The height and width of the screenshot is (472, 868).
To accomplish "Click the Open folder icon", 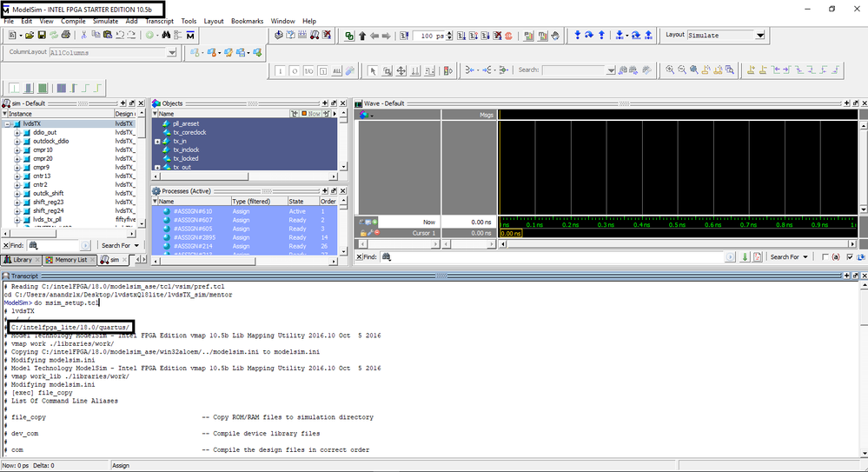I will pyautogui.click(x=30, y=35).
